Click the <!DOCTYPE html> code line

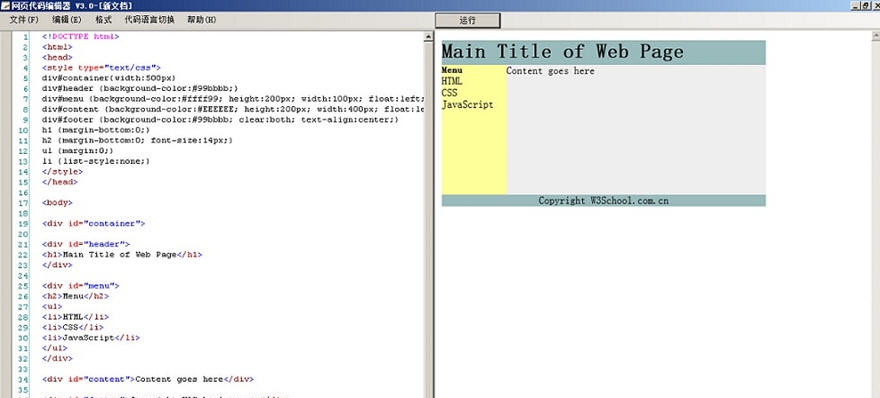(x=80, y=36)
